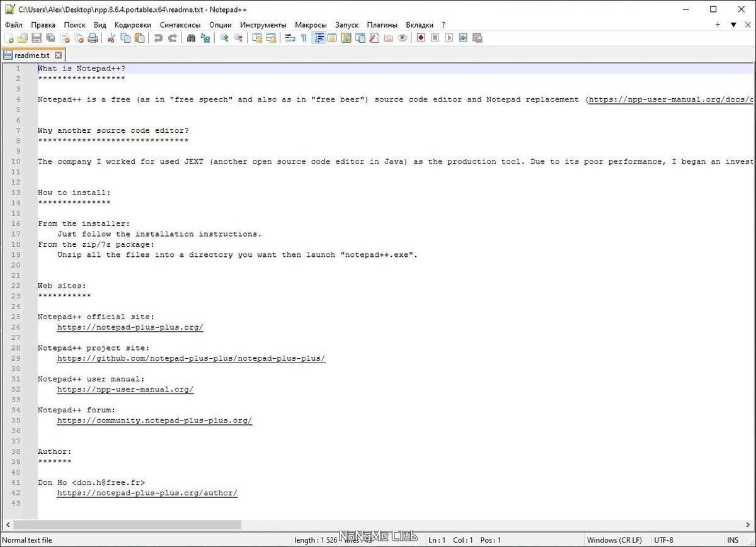Toggle file monitoring eye icon

(402, 38)
